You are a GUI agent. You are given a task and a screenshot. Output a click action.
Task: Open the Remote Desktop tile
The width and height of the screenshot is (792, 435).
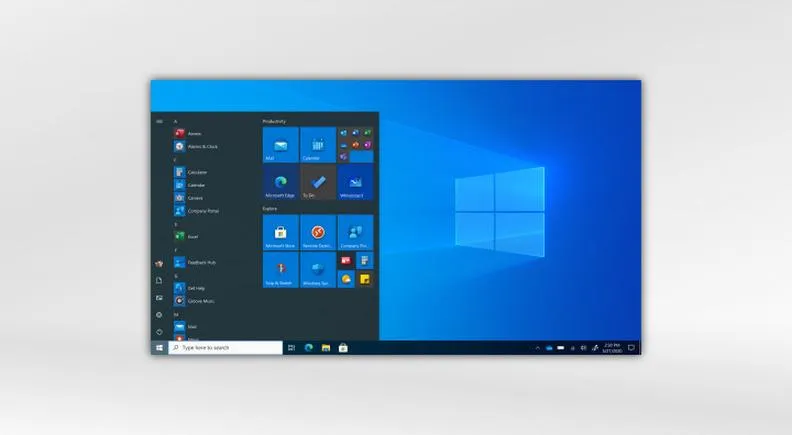pyautogui.click(x=318, y=232)
